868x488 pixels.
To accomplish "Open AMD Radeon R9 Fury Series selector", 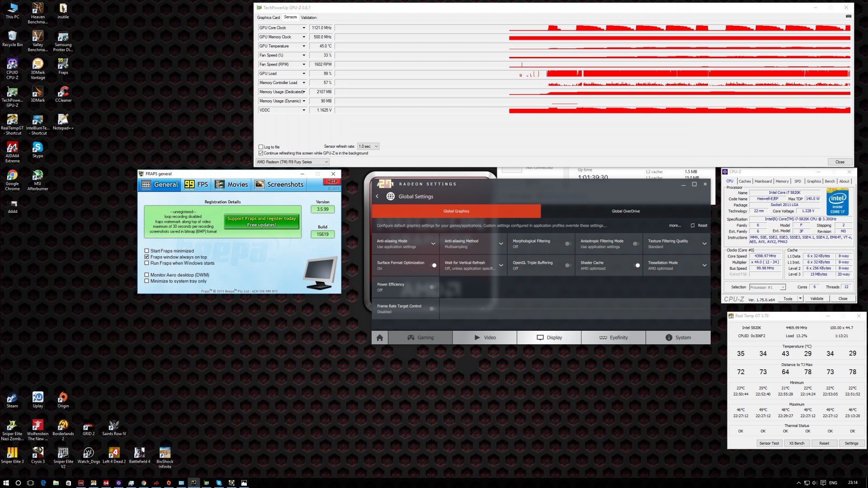I will point(292,162).
